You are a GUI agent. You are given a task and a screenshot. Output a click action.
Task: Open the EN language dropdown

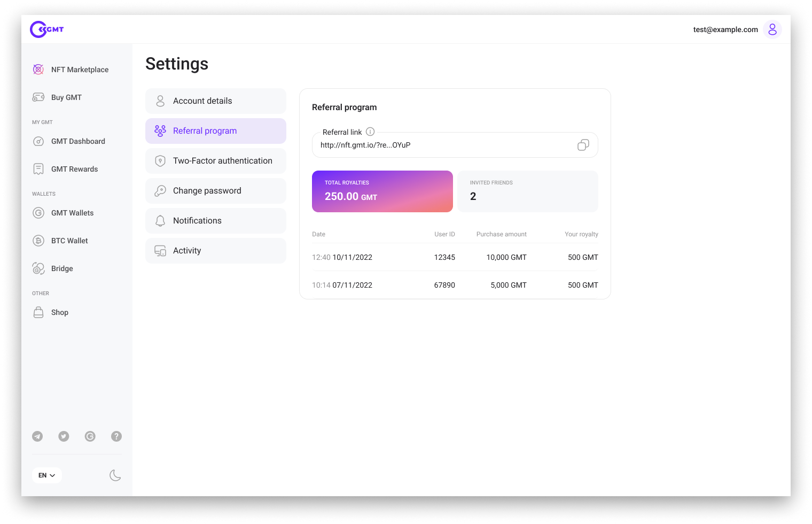point(47,475)
